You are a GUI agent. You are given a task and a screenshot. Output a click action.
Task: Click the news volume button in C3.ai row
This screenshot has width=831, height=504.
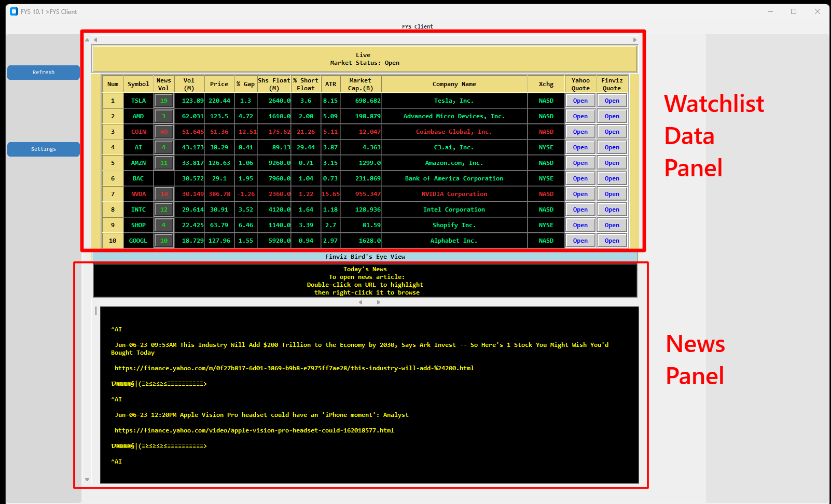pos(164,147)
